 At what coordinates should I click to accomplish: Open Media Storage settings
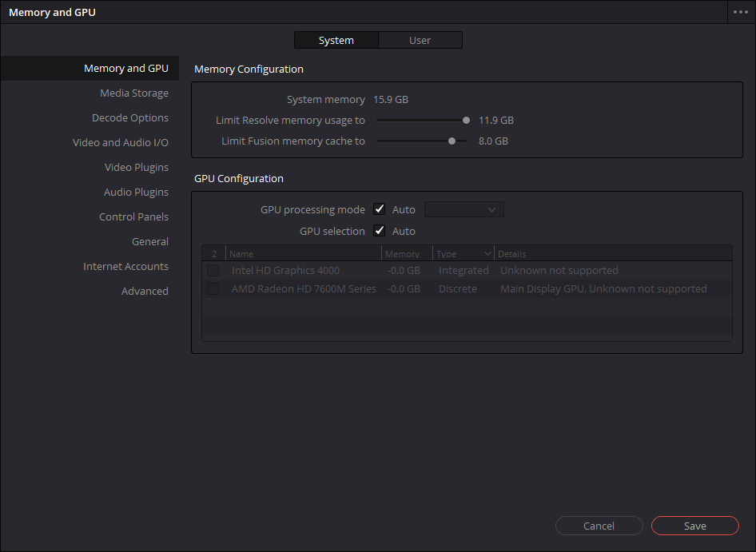tap(134, 93)
